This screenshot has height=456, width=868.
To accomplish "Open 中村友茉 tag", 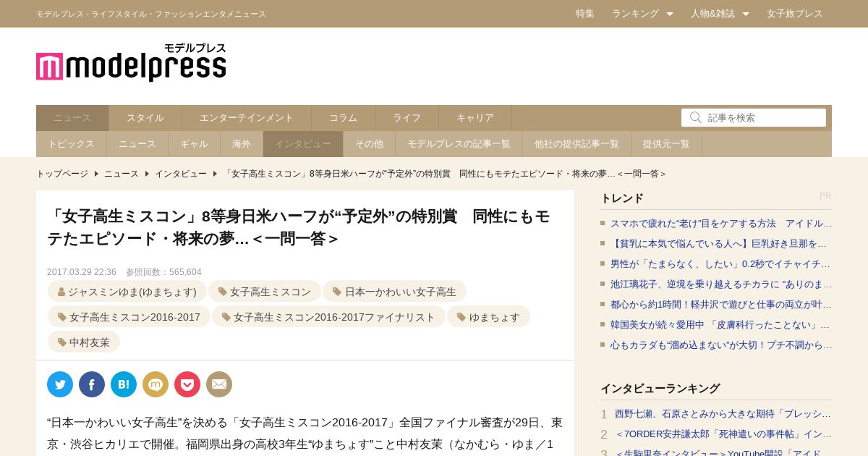I will [x=84, y=342].
